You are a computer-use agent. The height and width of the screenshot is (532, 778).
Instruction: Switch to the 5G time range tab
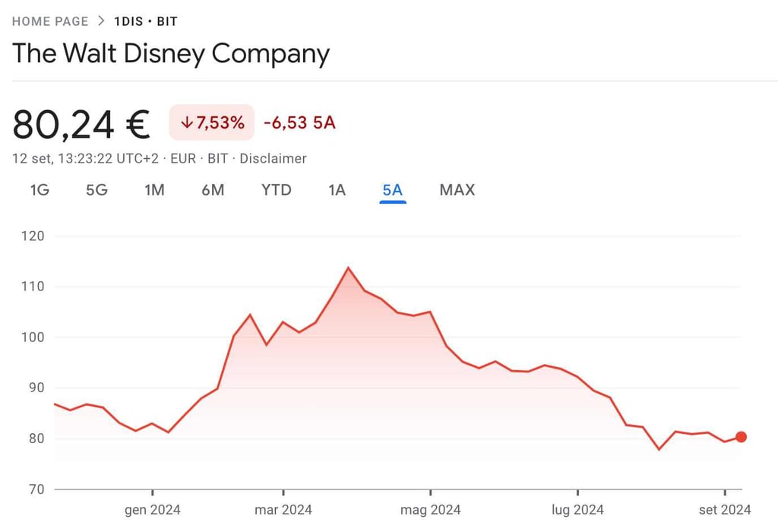tap(96, 190)
